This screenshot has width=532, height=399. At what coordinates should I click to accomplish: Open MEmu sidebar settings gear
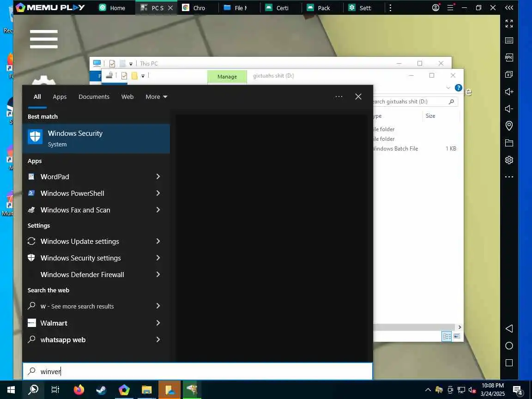[x=509, y=160]
